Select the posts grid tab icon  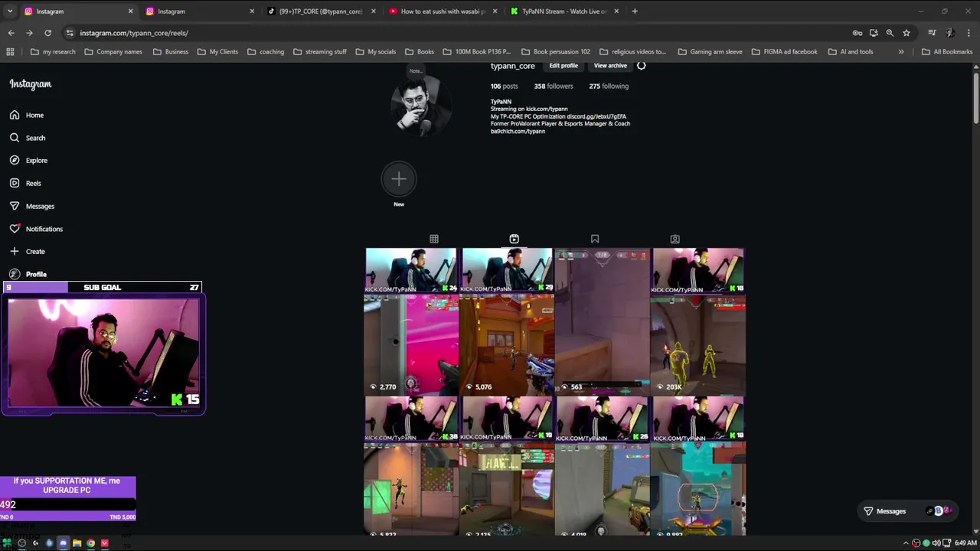pyautogui.click(x=434, y=239)
